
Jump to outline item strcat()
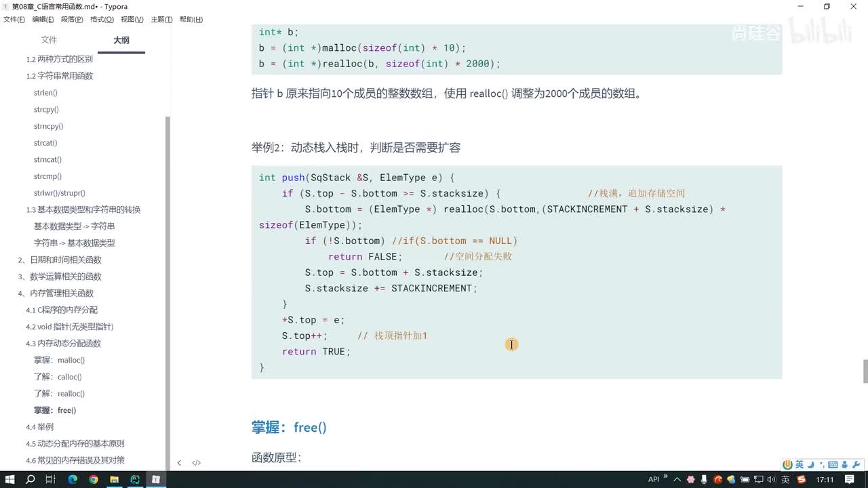(45, 143)
